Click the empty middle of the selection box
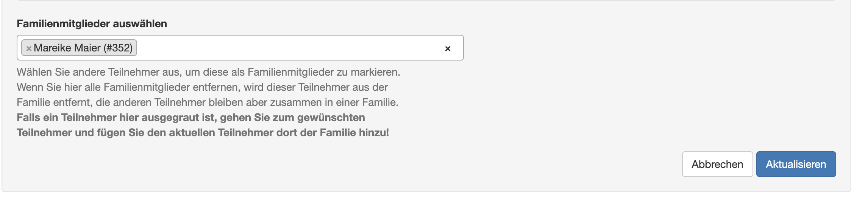Viewport: 868px width, 208px height. [288, 48]
